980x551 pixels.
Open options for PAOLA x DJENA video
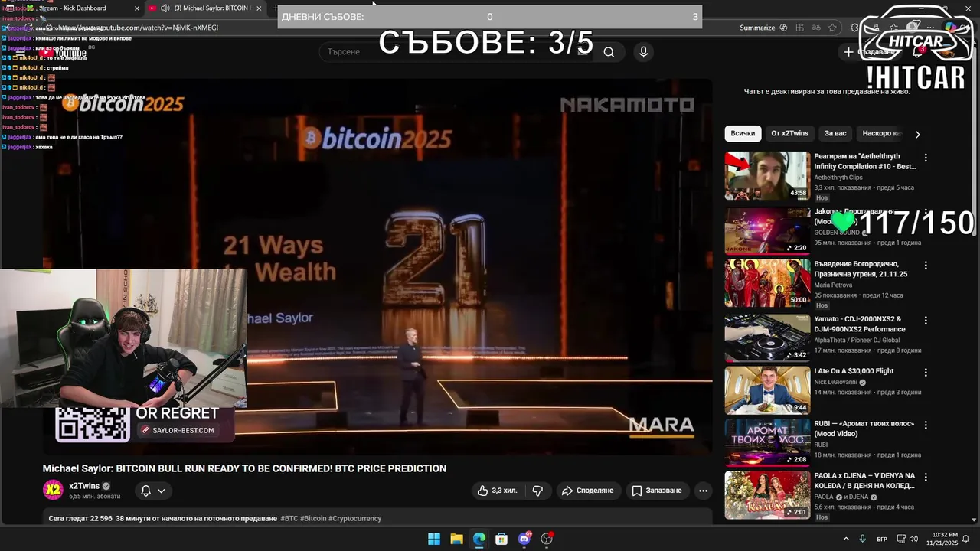point(926,477)
